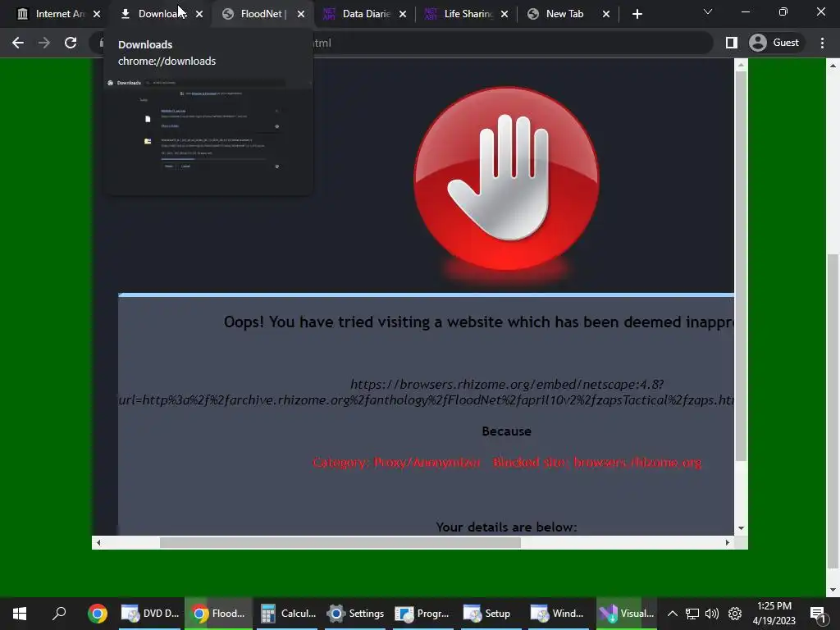Open the tab search chevron dropdown

pyautogui.click(x=708, y=11)
